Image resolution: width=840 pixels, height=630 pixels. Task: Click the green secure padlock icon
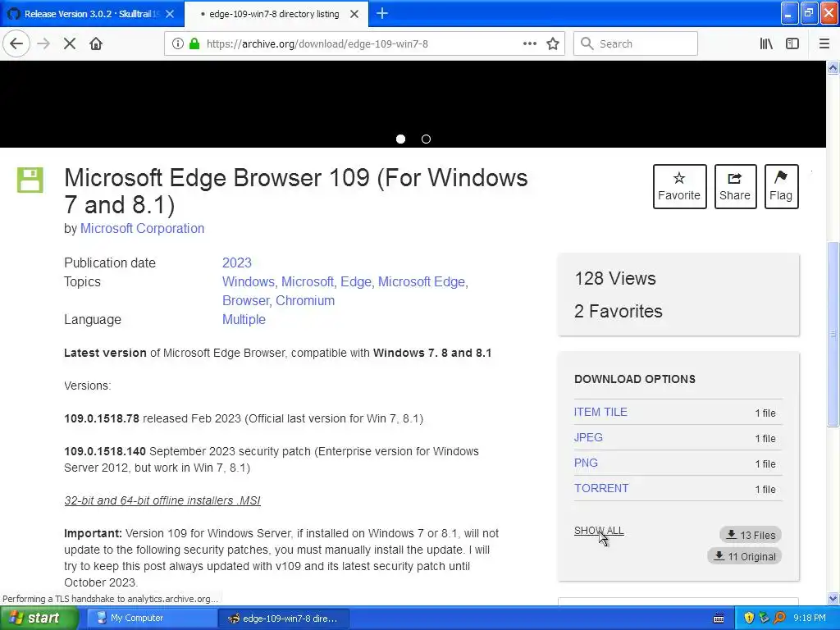194,43
